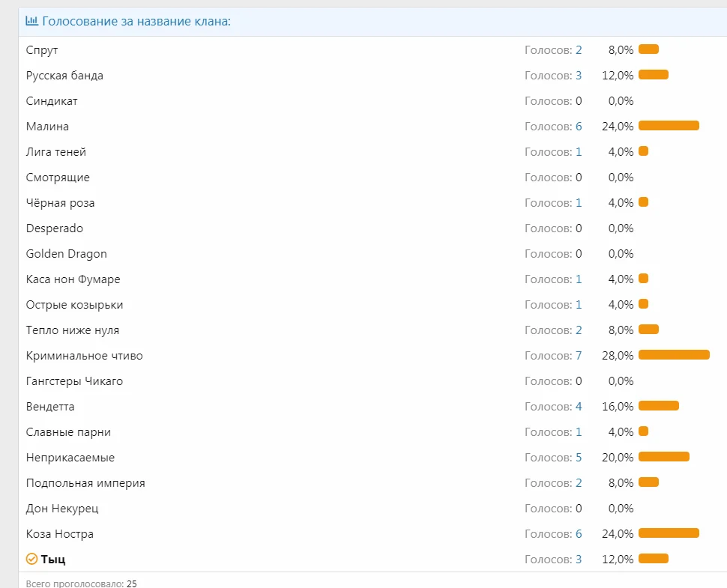View voters for Малина option
This screenshot has height=588, width=727.
click(x=579, y=127)
